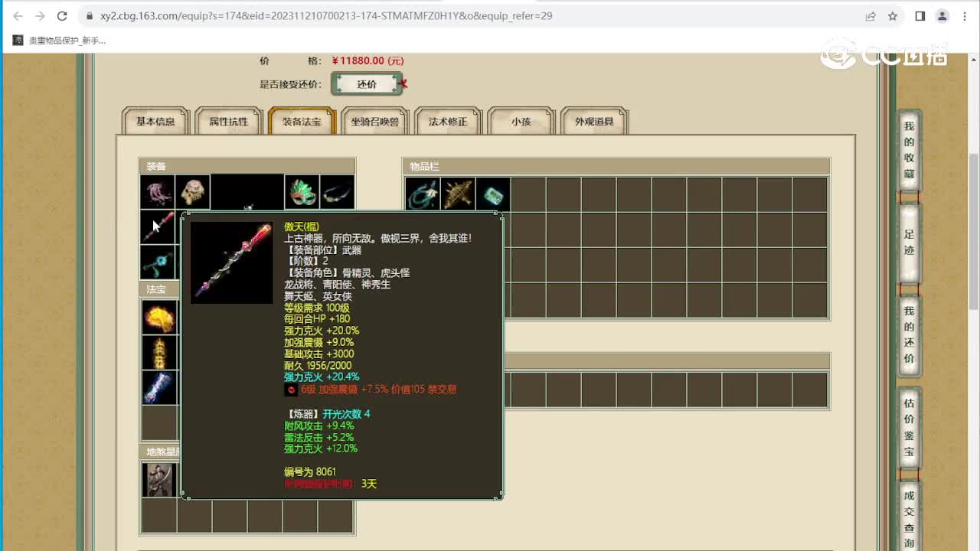Open the browser profile avatar
The height and width of the screenshot is (551, 980).
pyautogui.click(x=942, y=16)
